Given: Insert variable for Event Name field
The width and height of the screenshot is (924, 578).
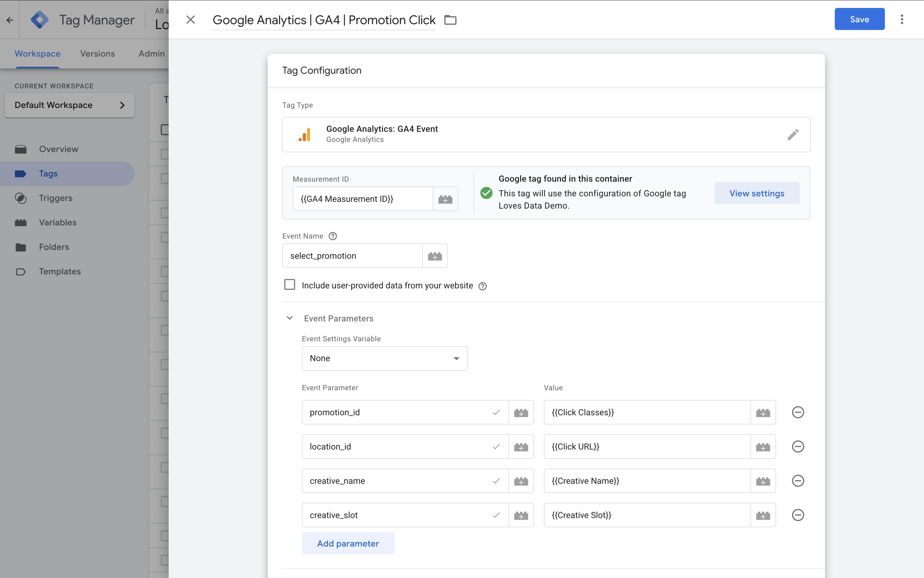Looking at the screenshot, I should [435, 256].
